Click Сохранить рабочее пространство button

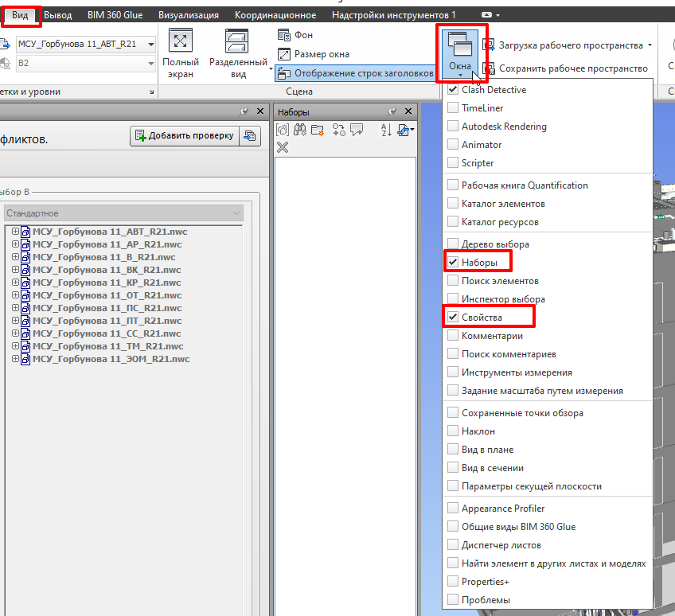click(x=566, y=69)
